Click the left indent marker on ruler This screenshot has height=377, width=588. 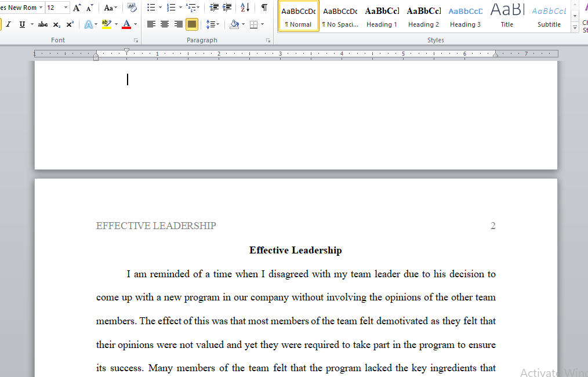coord(96,58)
